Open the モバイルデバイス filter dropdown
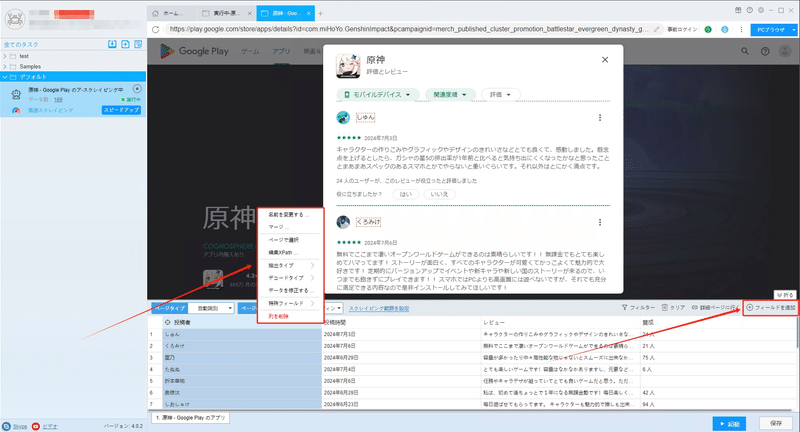 [378, 94]
